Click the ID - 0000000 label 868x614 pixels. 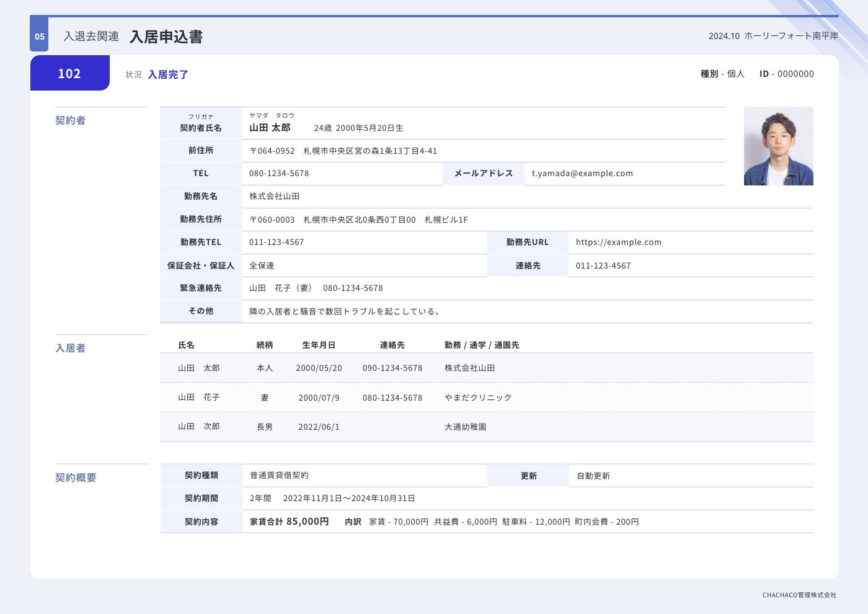point(786,74)
